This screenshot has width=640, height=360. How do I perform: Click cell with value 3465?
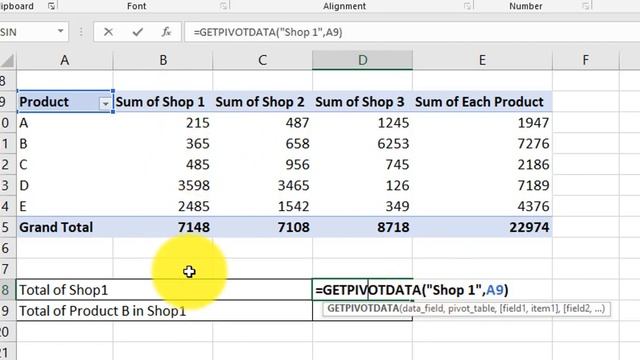[262, 185]
